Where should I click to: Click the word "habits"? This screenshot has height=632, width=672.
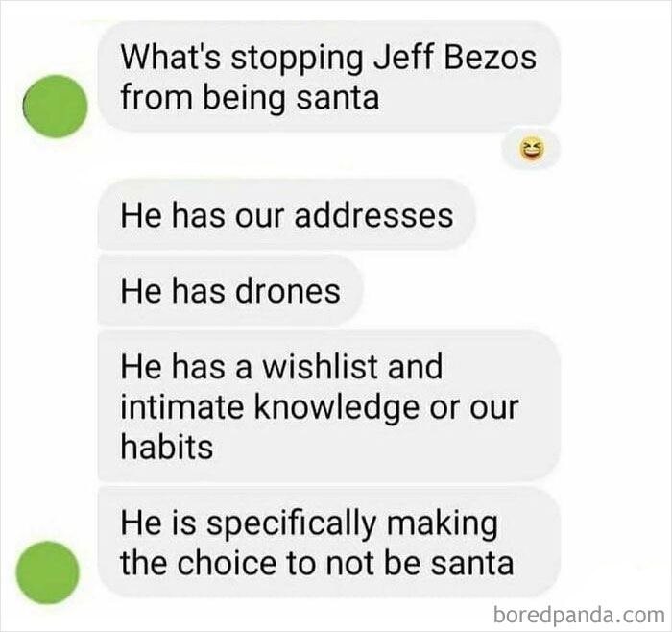pyautogui.click(x=167, y=447)
